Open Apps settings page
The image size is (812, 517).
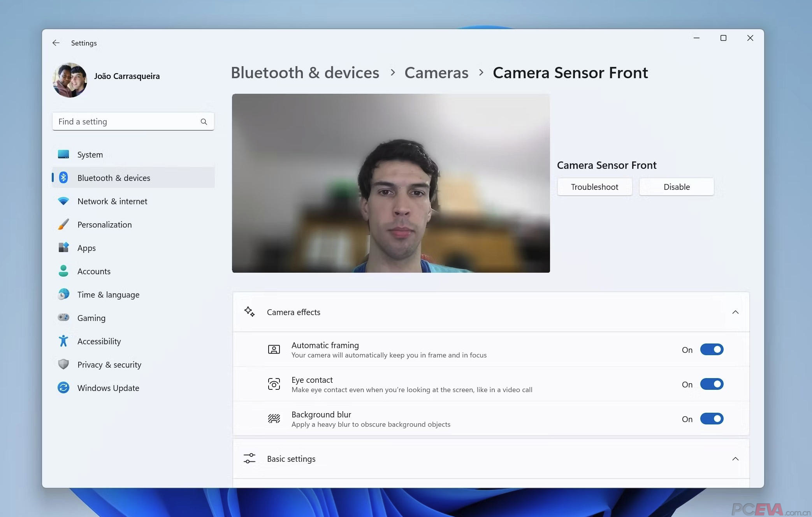133,248
